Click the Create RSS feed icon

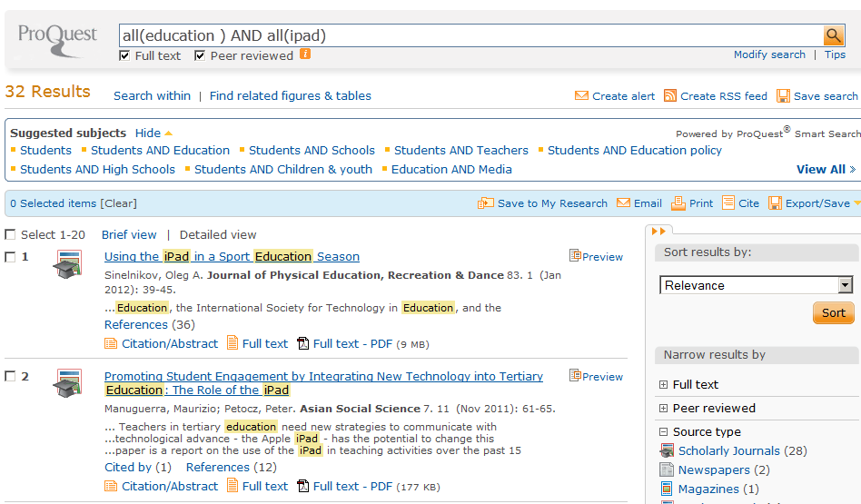(x=670, y=95)
